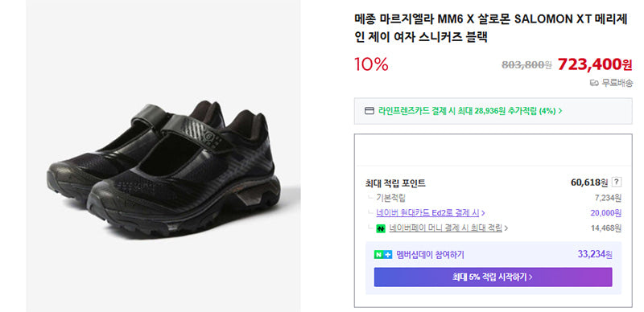Select the 멤버십데이 참여하기 text

pos(430,255)
